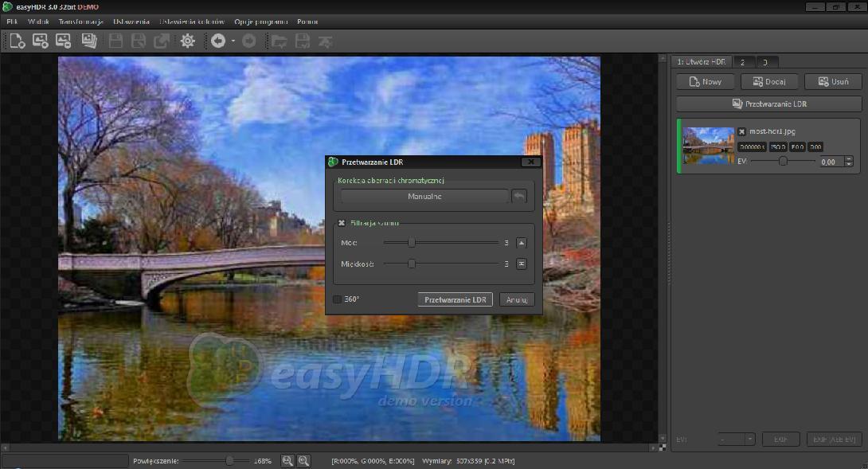
Task: Enable the 360° checkbox
Action: pyautogui.click(x=337, y=299)
